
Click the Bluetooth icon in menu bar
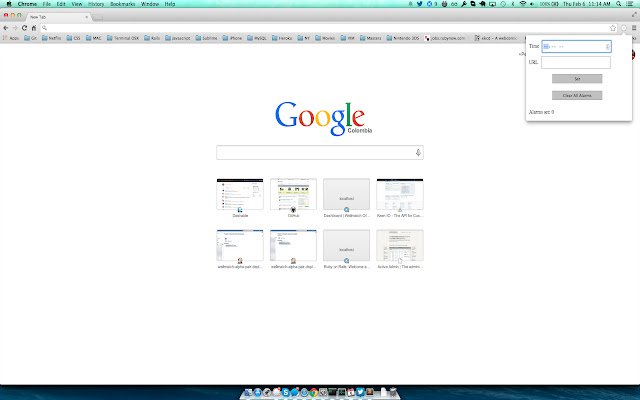pos(513,4)
